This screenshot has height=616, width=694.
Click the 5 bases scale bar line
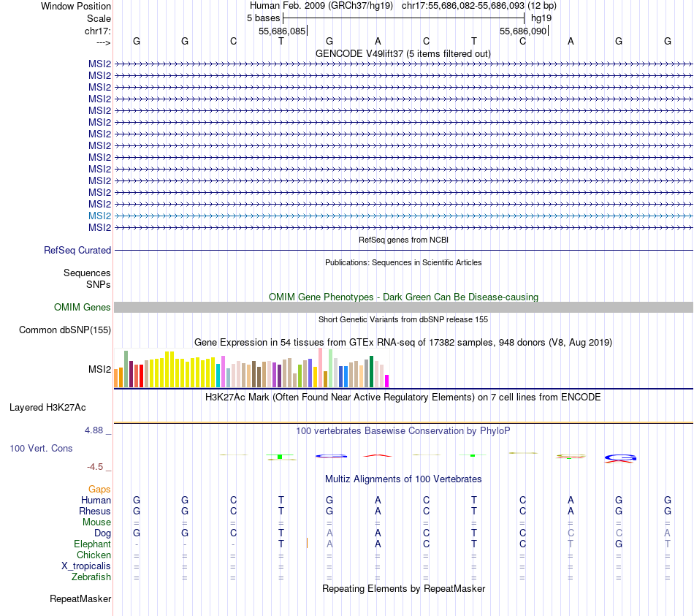pyautogui.click(x=404, y=18)
